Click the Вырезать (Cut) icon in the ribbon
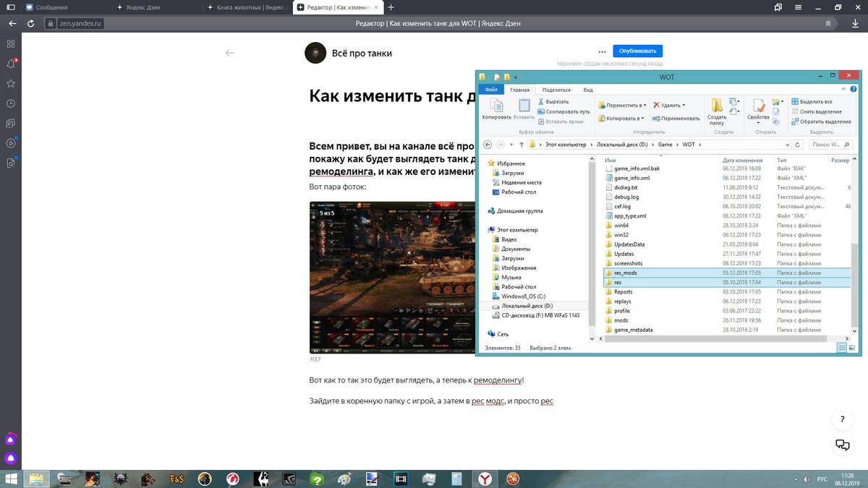 tap(541, 101)
